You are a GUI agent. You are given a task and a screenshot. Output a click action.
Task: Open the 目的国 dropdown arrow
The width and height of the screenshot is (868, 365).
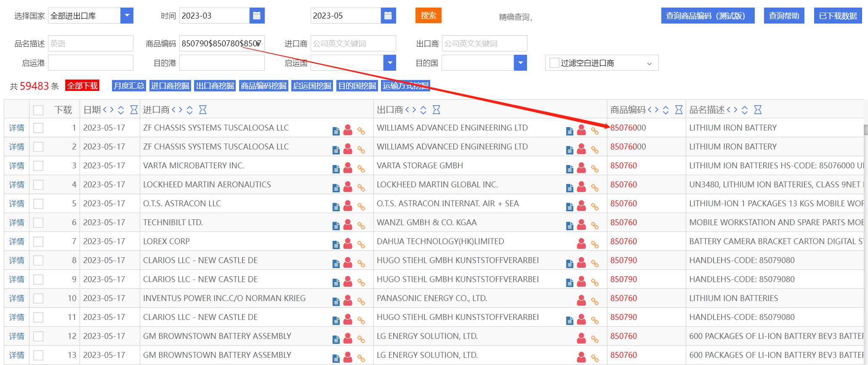point(521,63)
